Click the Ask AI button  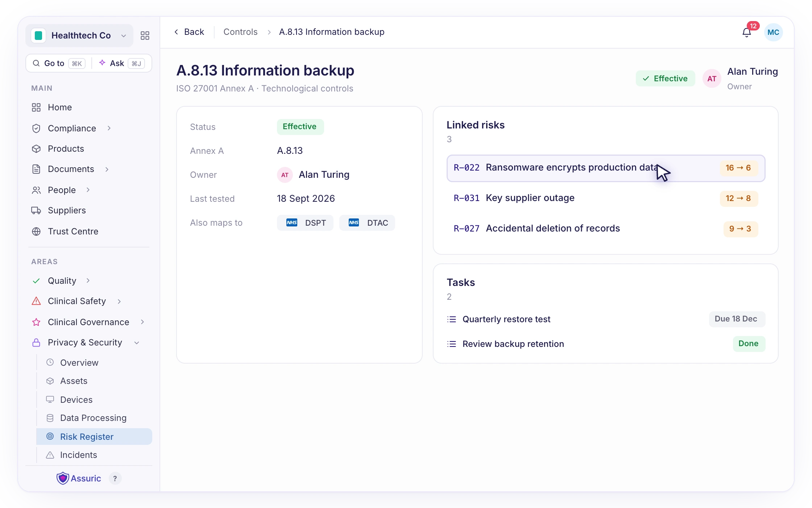tap(122, 64)
